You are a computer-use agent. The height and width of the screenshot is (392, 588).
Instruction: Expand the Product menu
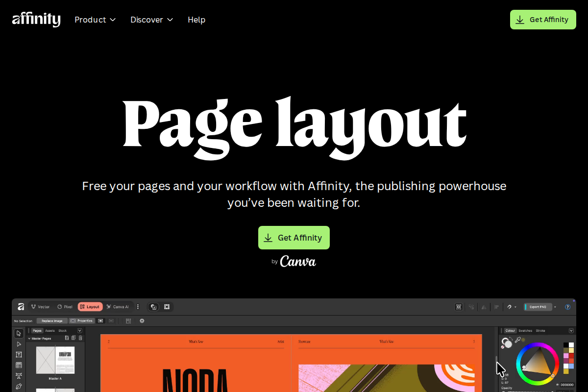pyautogui.click(x=95, y=20)
